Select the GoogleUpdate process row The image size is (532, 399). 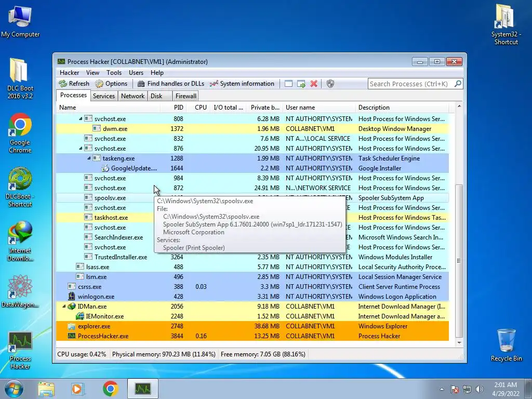252,168
